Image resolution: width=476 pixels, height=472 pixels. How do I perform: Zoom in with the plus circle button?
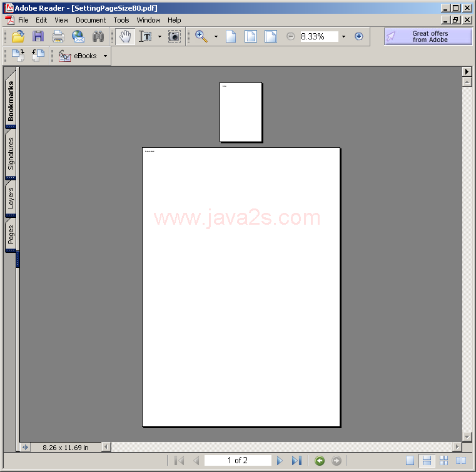click(359, 36)
